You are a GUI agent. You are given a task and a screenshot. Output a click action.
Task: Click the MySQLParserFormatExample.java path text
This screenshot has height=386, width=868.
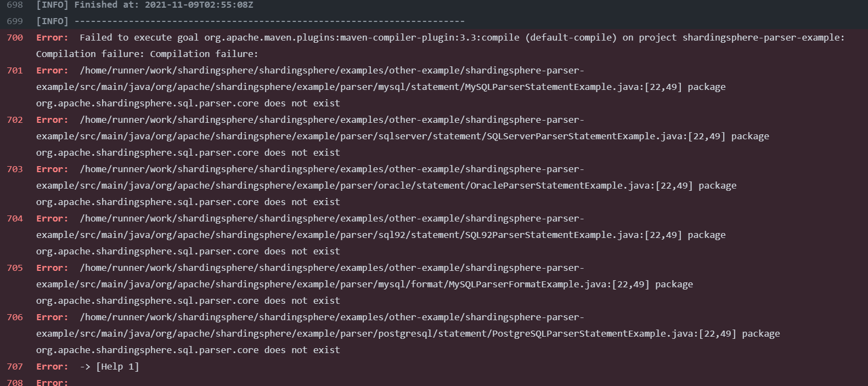pyautogui.click(x=343, y=285)
